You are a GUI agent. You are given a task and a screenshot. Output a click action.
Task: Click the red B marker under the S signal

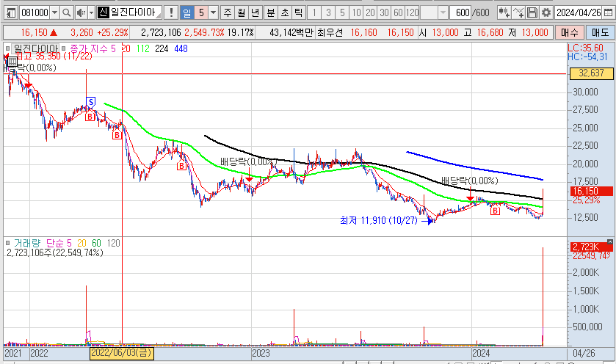pyautogui.click(x=90, y=116)
